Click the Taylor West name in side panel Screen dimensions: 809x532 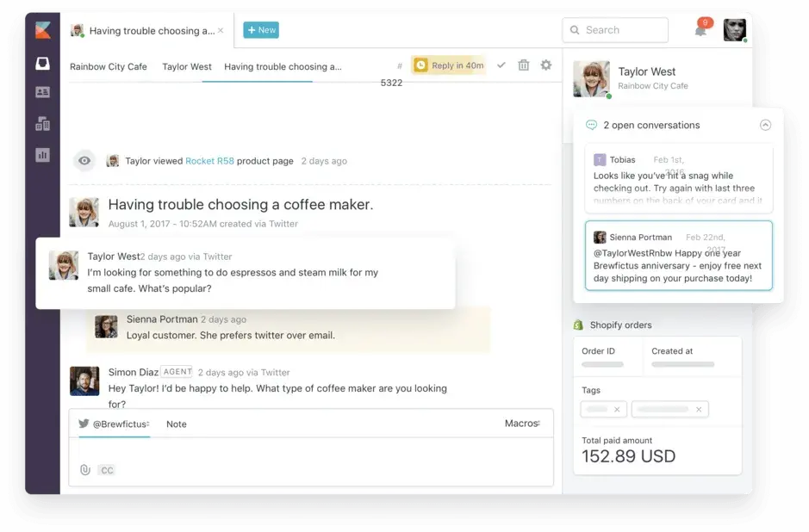646,71
